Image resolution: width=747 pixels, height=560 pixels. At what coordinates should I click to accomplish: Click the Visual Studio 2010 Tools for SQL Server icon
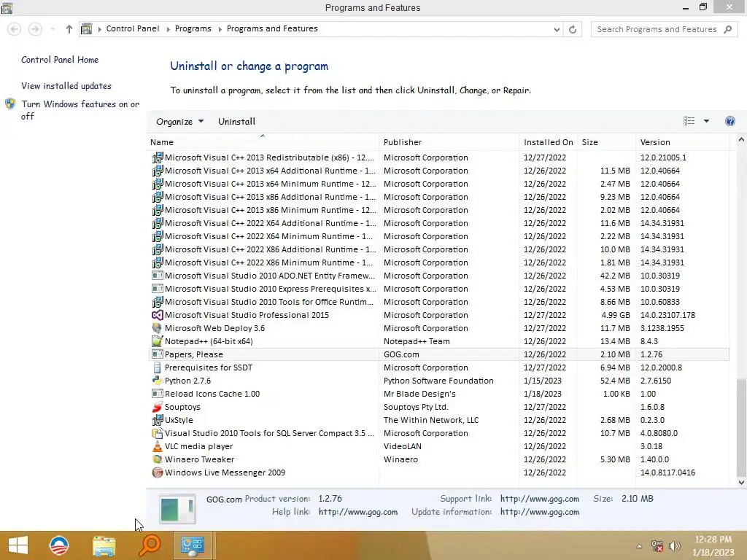pos(158,433)
